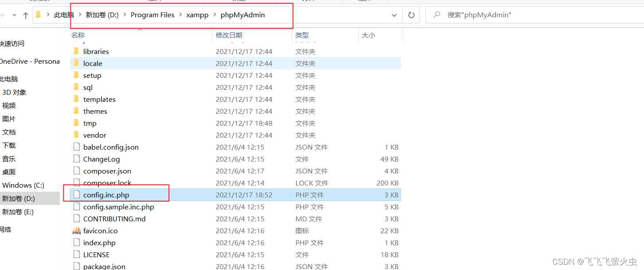
Task: Expand chevron after xampp in breadcrumb
Action: pos(214,15)
